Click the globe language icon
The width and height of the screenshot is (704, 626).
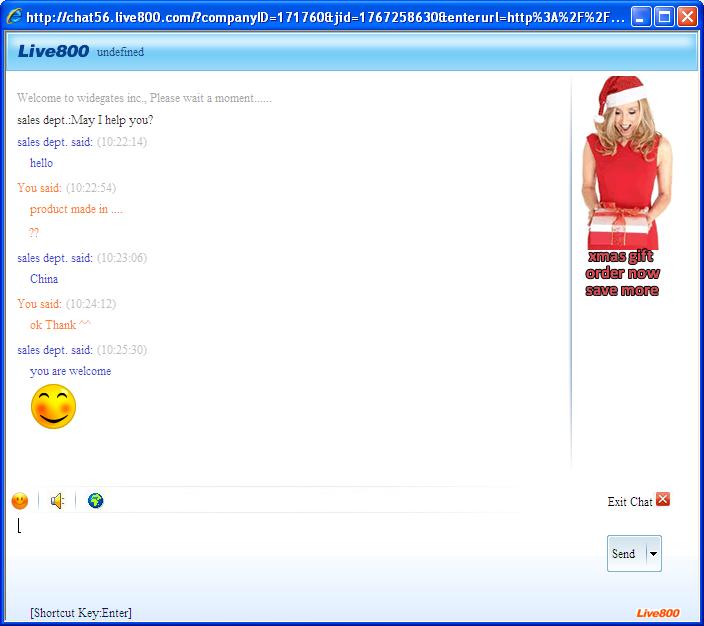click(x=95, y=500)
